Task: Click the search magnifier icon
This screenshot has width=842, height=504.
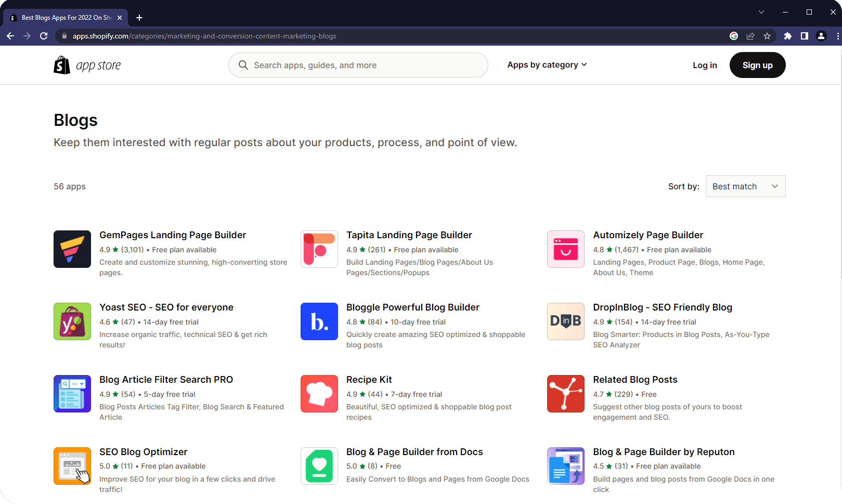Action: tap(243, 65)
